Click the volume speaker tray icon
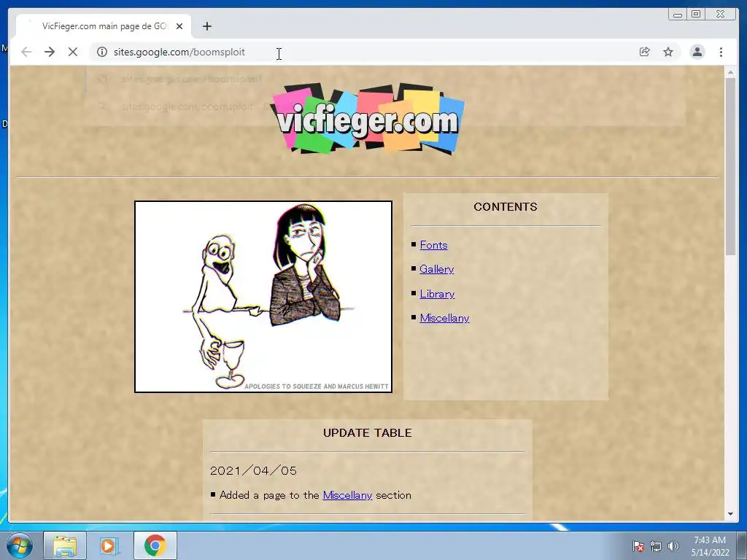The width and height of the screenshot is (747, 560). pos(673,546)
